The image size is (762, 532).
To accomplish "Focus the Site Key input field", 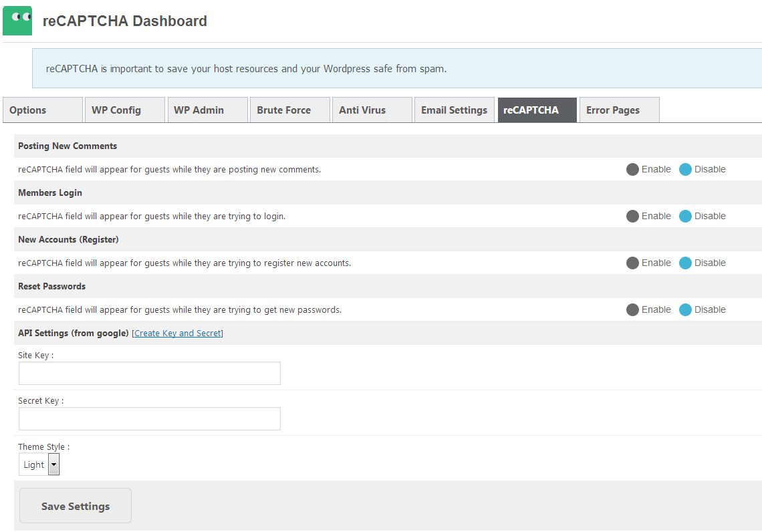I will [150, 373].
